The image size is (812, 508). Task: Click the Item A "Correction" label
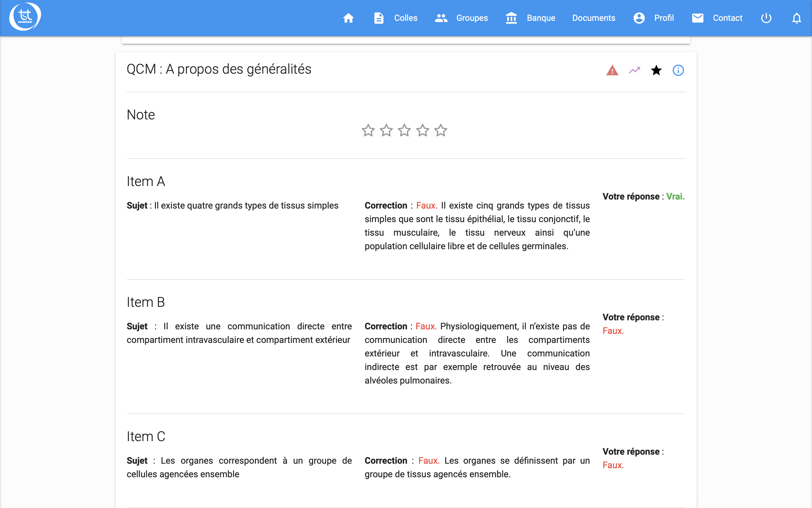pyautogui.click(x=386, y=206)
